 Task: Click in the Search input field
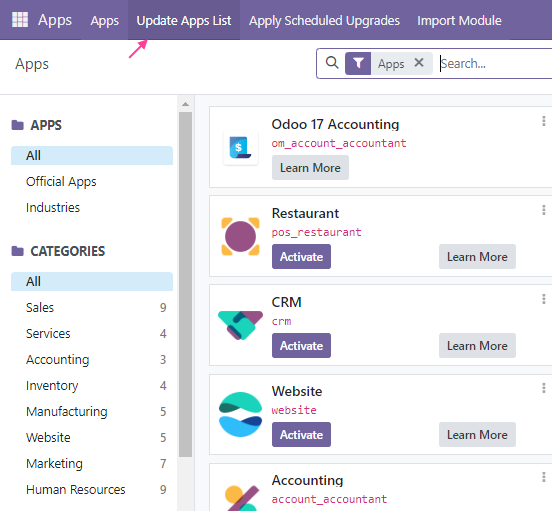click(495, 64)
